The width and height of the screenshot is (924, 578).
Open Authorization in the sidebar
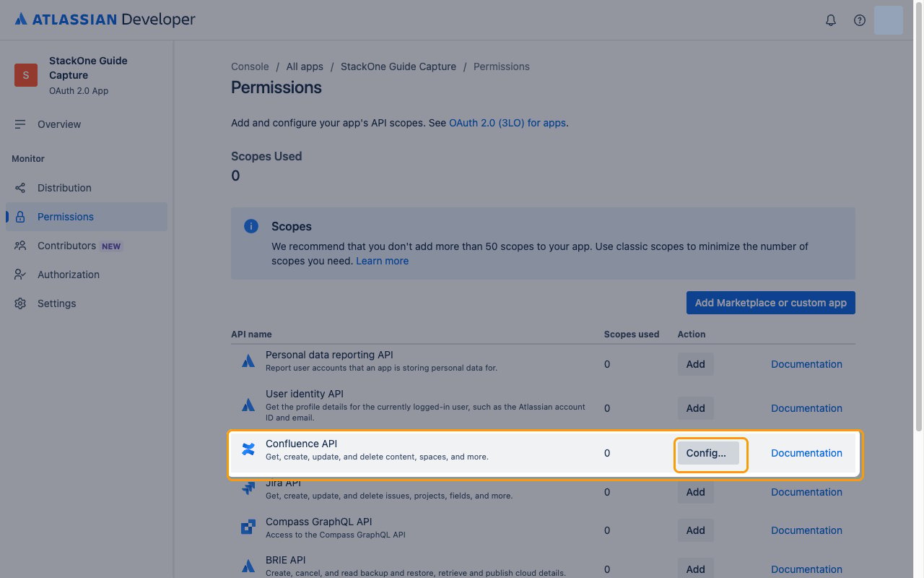(x=87, y=275)
